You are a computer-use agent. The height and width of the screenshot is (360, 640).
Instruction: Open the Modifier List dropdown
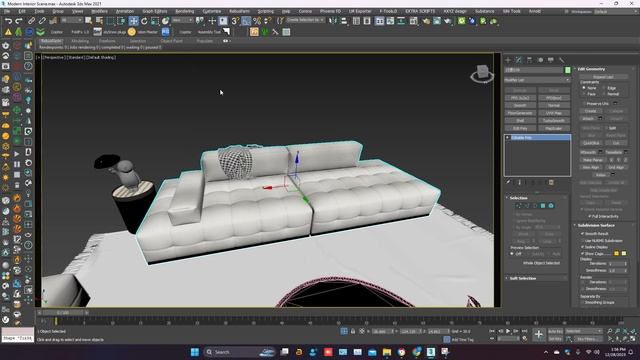pyautogui.click(x=537, y=80)
